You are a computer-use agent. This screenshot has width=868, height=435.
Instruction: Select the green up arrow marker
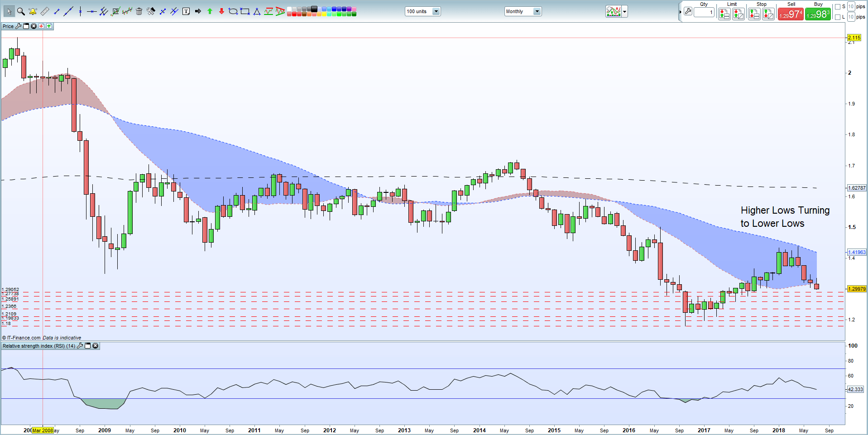[210, 11]
